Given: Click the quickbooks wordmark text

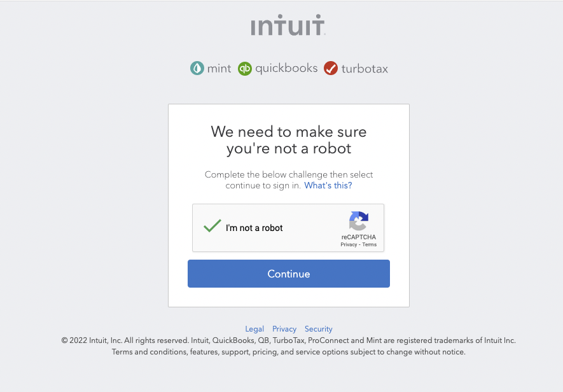Looking at the screenshot, I should tap(286, 68).
